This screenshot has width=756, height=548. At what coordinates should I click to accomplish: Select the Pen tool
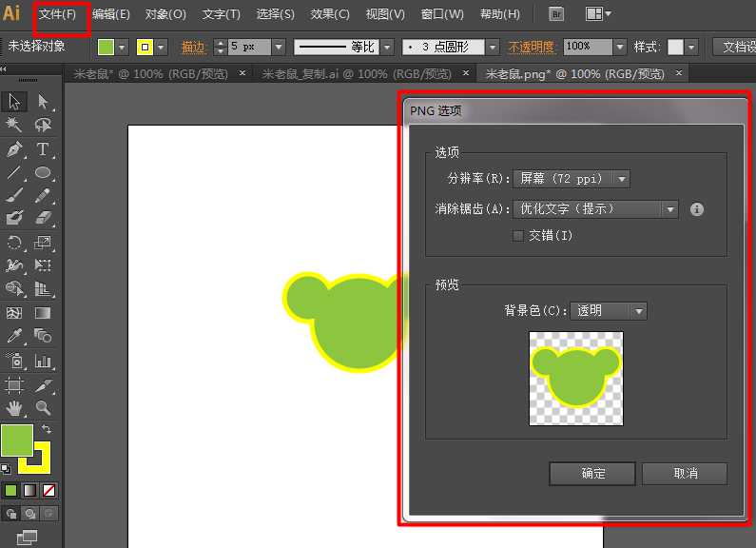[x=14, y=149]
